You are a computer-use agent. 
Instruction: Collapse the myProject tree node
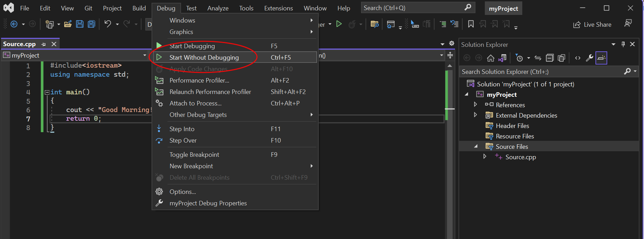(x=466, y=94)
